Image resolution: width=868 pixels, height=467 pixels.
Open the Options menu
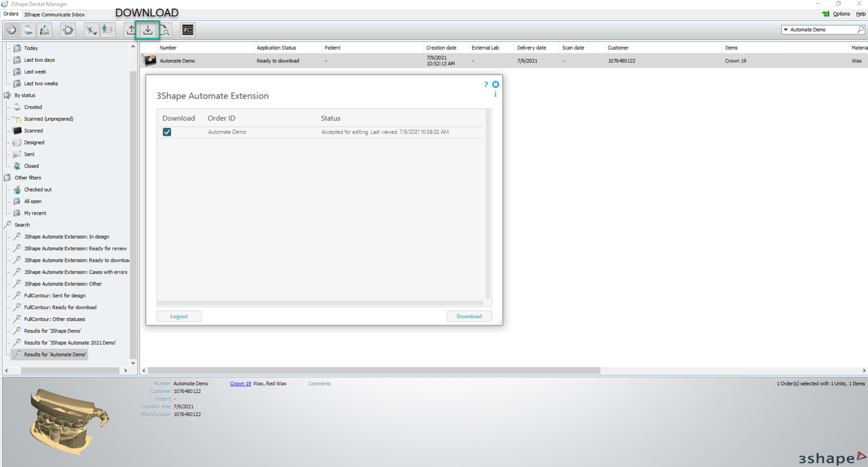[841, 13]
